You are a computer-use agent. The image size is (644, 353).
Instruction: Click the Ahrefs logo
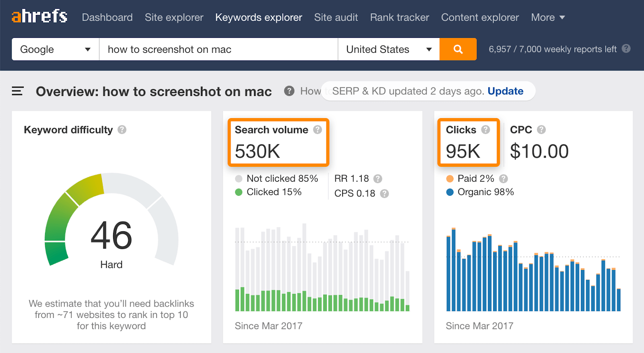[39, 17]
